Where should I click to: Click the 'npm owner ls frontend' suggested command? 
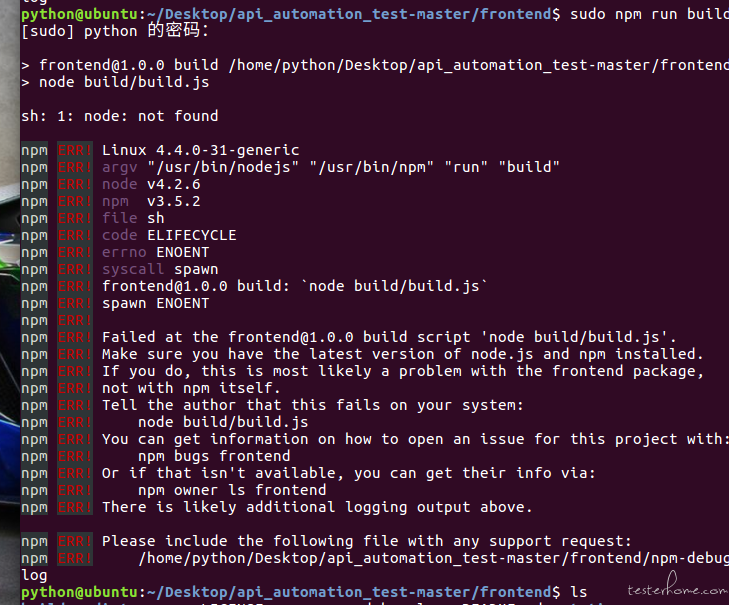(x=232, y=490)
